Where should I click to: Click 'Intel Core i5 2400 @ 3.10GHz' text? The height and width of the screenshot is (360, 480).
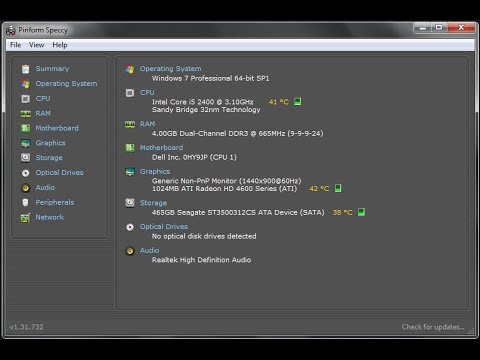tap(203, 102)
